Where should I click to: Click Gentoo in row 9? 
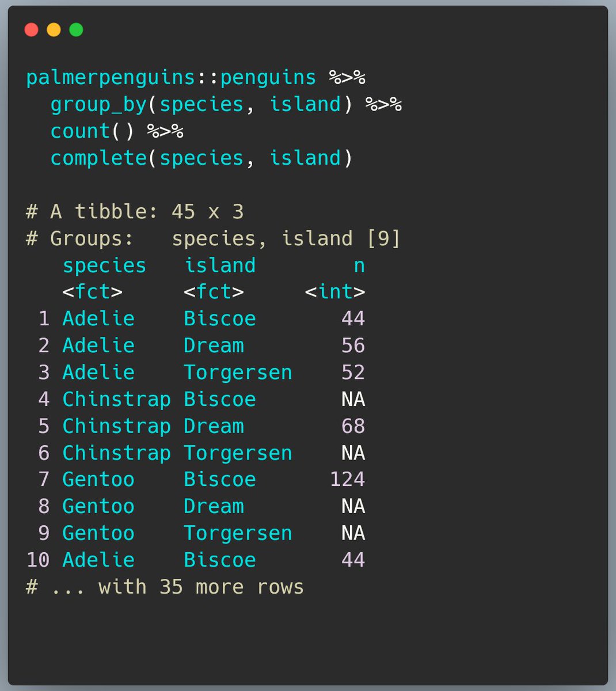pyautogui.click(x=98, y=533)
